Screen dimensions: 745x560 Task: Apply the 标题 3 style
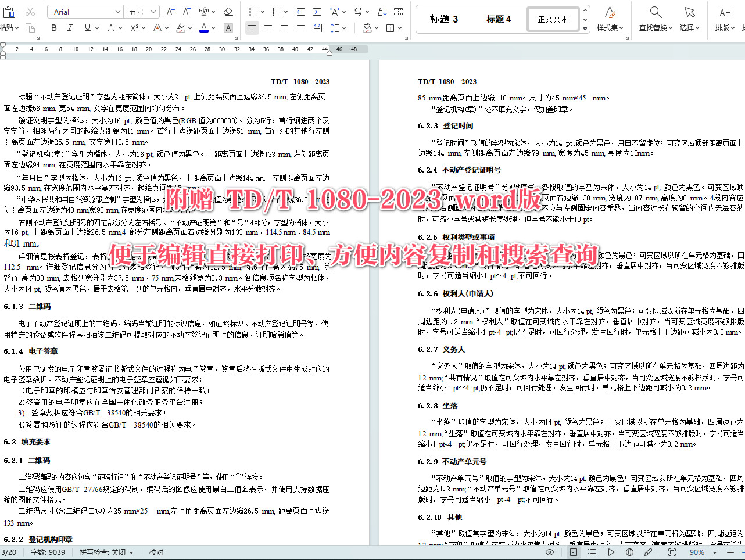tap(443, 18)
